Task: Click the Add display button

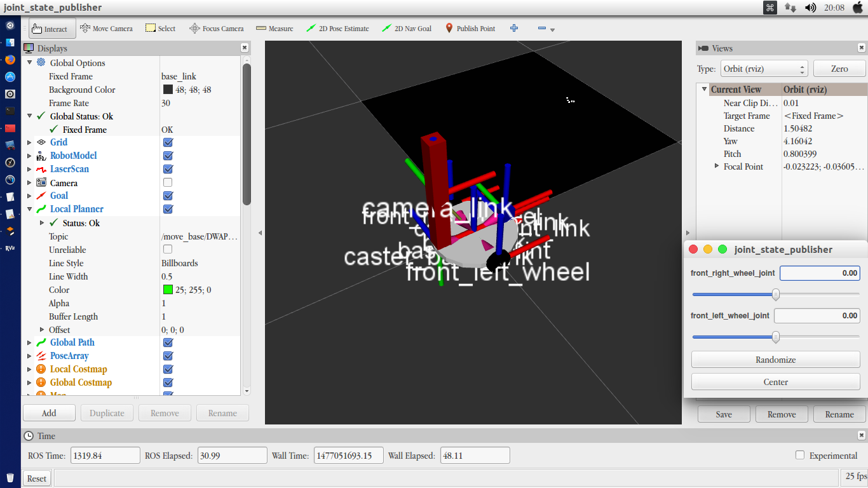Action: (49, 413)
